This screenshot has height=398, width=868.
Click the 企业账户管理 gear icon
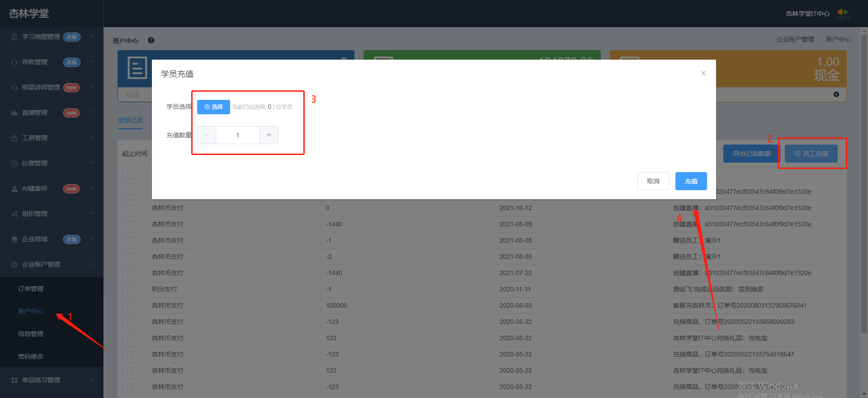(14, 265)
